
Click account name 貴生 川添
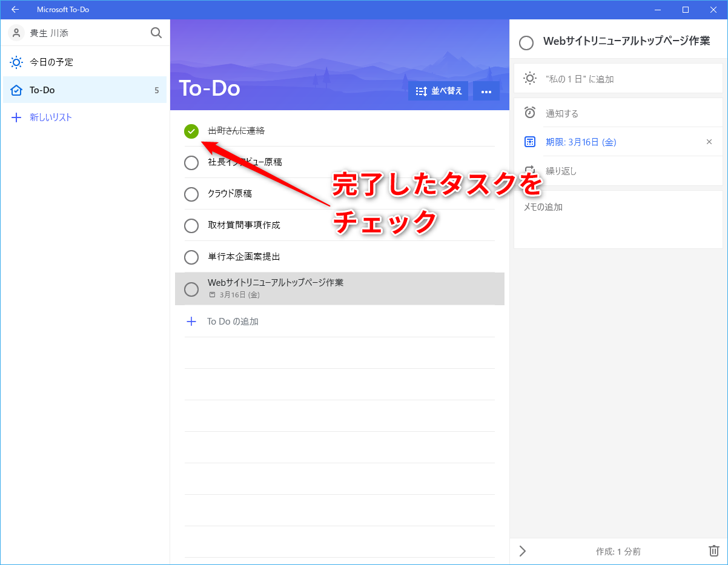(49, 33)
